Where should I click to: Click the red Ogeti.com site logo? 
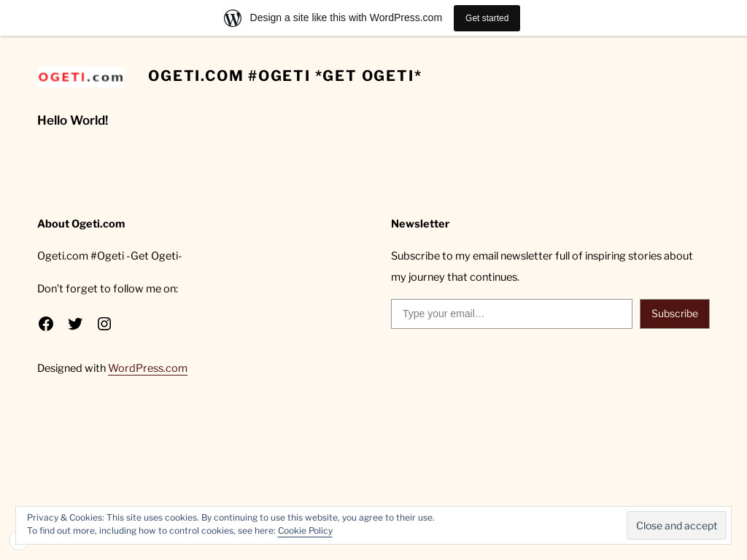[x=80, y=77]
